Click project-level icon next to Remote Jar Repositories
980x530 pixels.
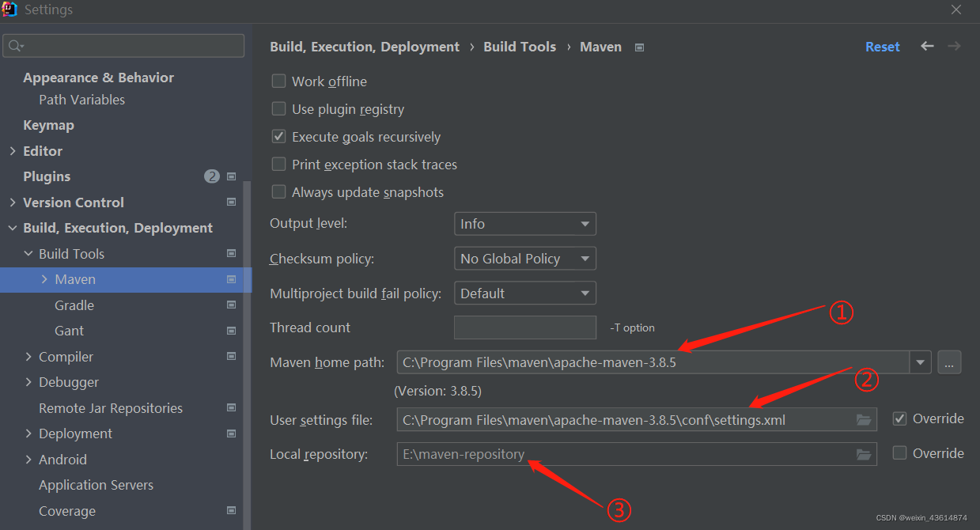coord(232,408)
